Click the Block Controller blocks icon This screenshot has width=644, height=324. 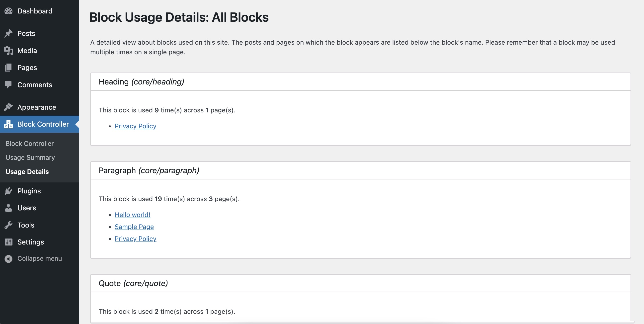[x=8, y=124]
